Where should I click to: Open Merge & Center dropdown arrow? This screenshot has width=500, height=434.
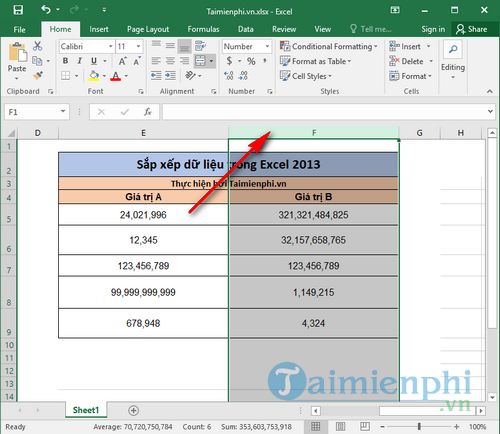[x=211, y=61]
